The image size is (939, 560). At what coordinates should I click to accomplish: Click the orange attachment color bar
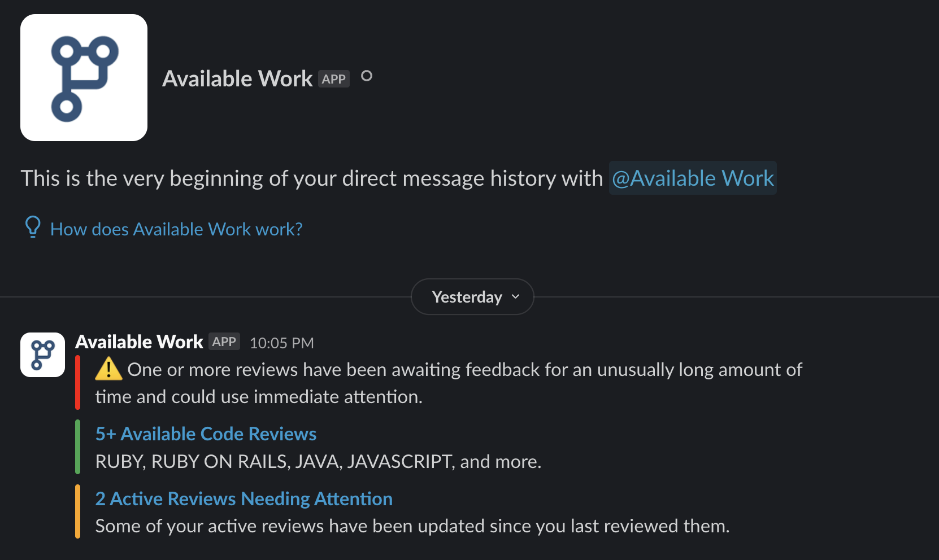tap(78, 511)
